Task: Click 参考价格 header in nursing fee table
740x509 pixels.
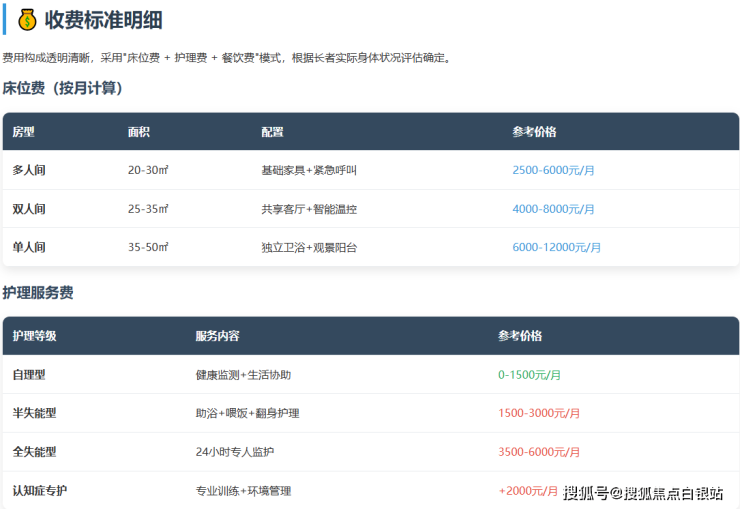Action: [520, 335]
